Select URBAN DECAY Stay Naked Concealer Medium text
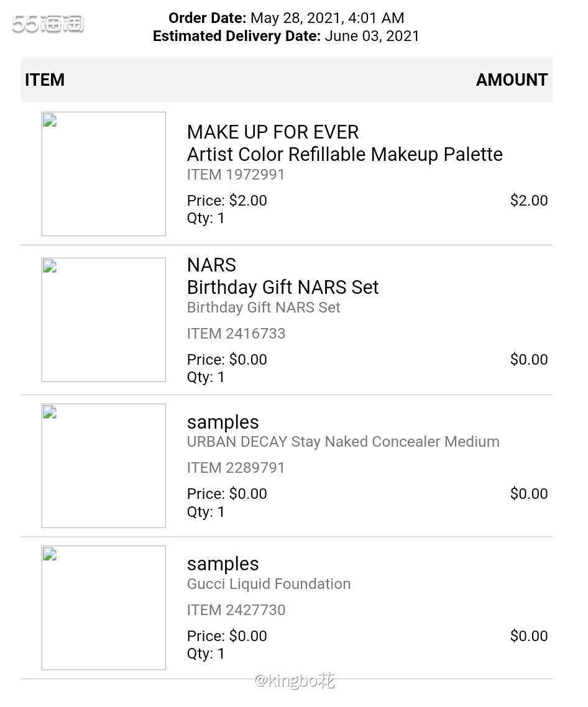Image resolution: width=588 pixels, height=707 pixels. (343, 442)
